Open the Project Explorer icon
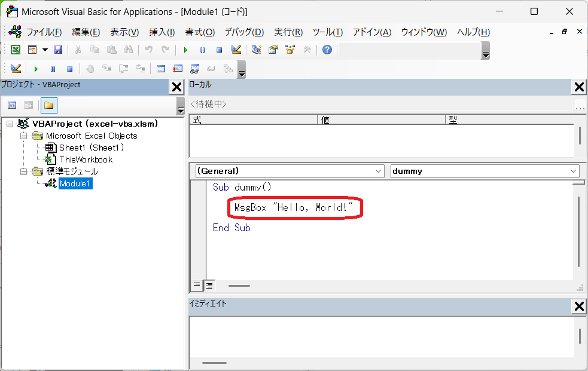This screenshot has height=371, width=588. pos(257,50)
